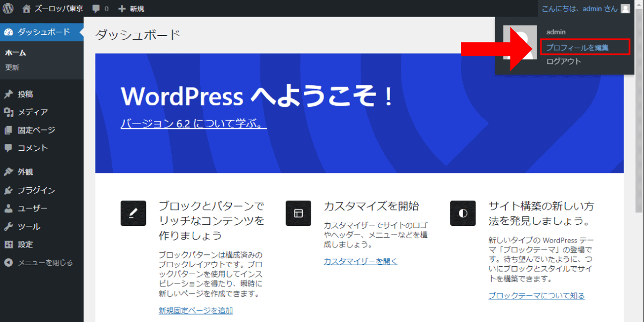Click admin username in dropdown
Image resolution: width=644 pixels, height=322 pixels.
coord(555,32)
